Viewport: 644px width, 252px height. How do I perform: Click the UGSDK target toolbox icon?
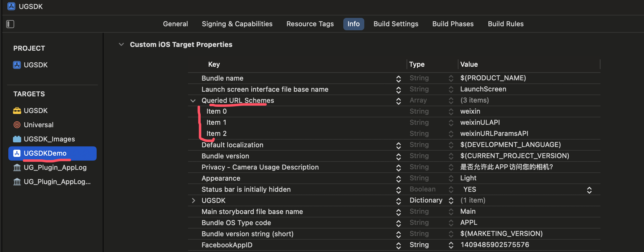pyautogui.click(x=17, y=111)
